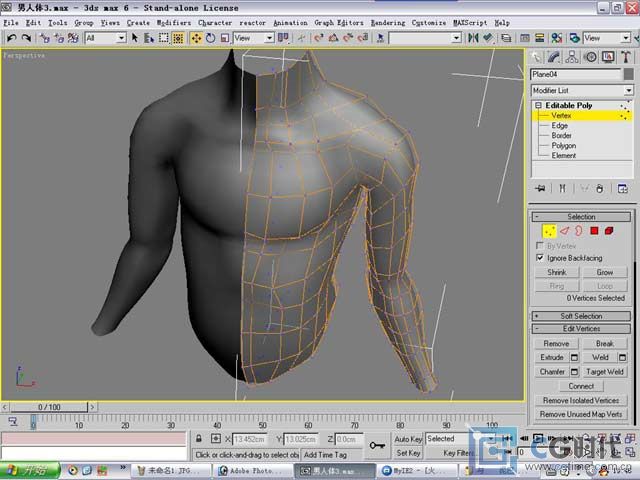Open the Graph Editors menu
The height and width of the screenshot is (480, 640).
(x=339, y=23)
